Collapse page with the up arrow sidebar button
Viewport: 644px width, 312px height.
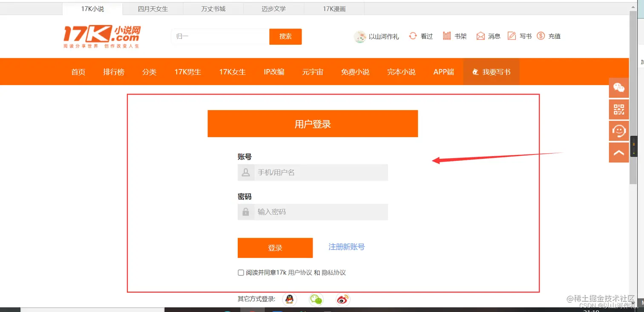[x=618, y=152]
